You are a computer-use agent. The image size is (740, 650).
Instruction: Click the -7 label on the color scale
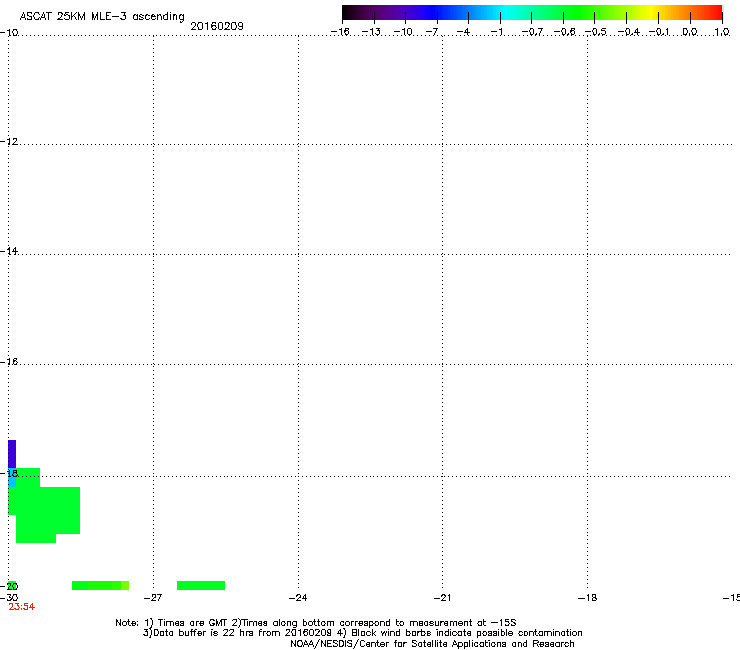pos(432,32)
